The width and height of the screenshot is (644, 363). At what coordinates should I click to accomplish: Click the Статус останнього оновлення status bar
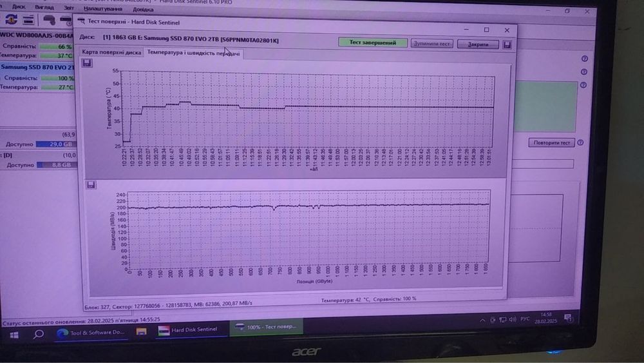point(81,320)
